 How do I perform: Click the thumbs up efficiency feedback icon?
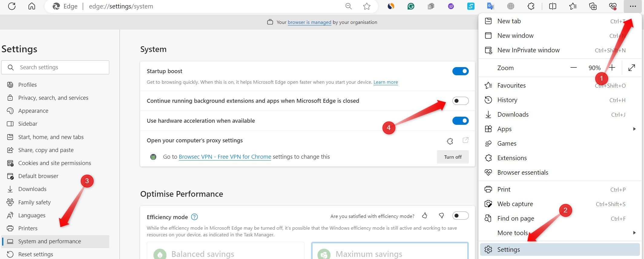point(425,215)
